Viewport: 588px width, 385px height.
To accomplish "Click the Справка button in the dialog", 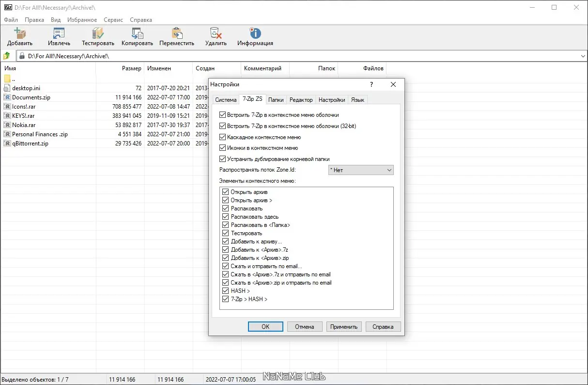I will click(x=383, y=327).
